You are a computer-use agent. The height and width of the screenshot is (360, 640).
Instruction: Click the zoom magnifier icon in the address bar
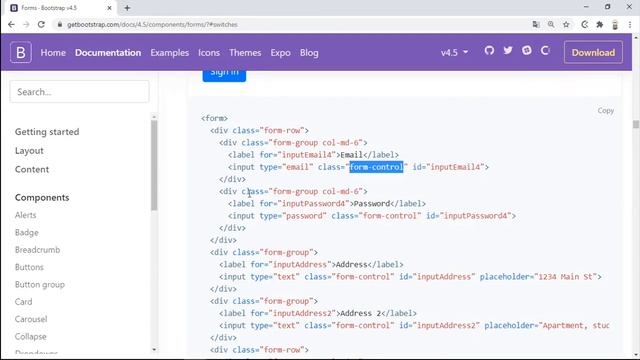click(x=551, y=24)
